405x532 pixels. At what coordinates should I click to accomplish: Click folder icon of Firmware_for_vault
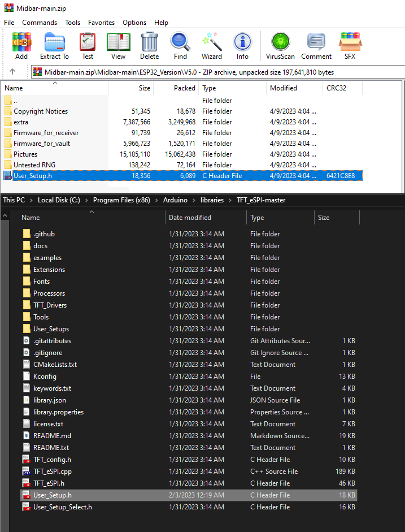[8, 143]
